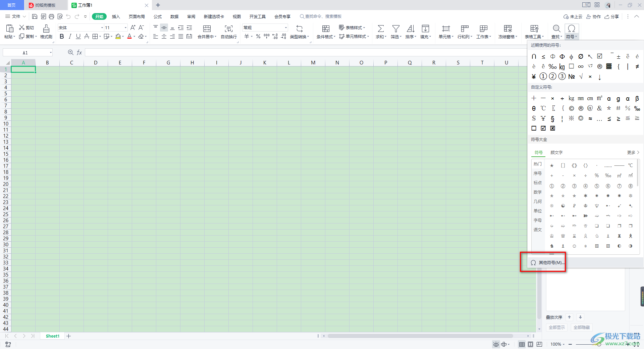The image size is (644, 349).
Task: Open the File (文件) menu
Action: click(x=15, y=16)
